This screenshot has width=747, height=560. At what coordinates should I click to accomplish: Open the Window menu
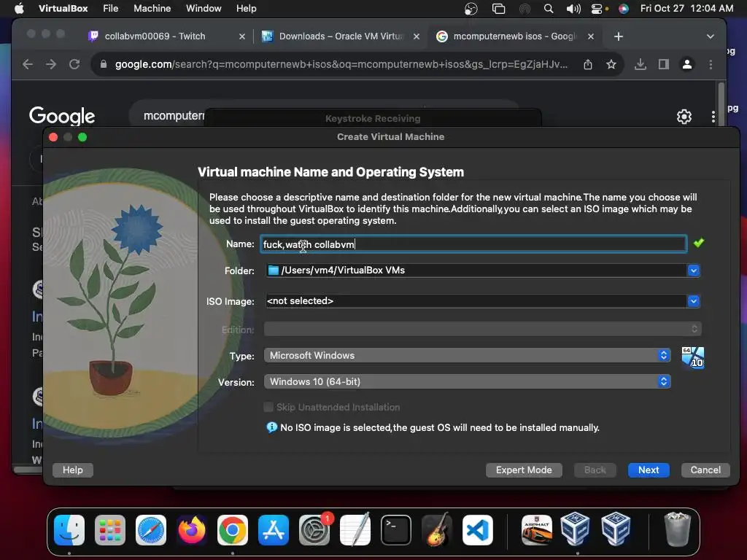click(x=204, y=9)
